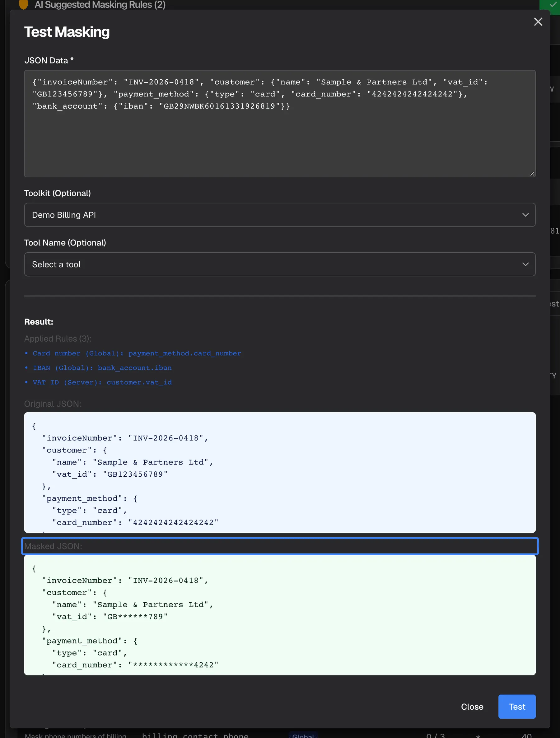
Task: Click the 'IBAN (Global): bank_account.iban' rule line
Action: click(102, 368)
